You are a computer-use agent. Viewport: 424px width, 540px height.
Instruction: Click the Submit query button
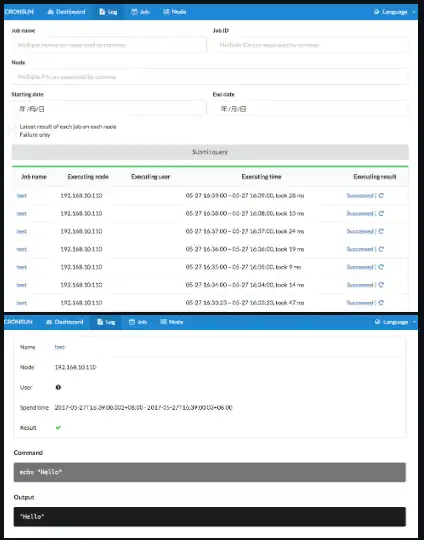click(x=210, y=152)
